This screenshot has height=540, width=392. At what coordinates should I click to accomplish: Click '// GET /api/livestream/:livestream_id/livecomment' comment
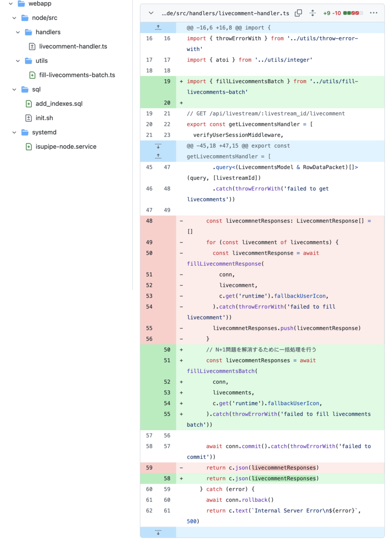[x=266, y=113]
